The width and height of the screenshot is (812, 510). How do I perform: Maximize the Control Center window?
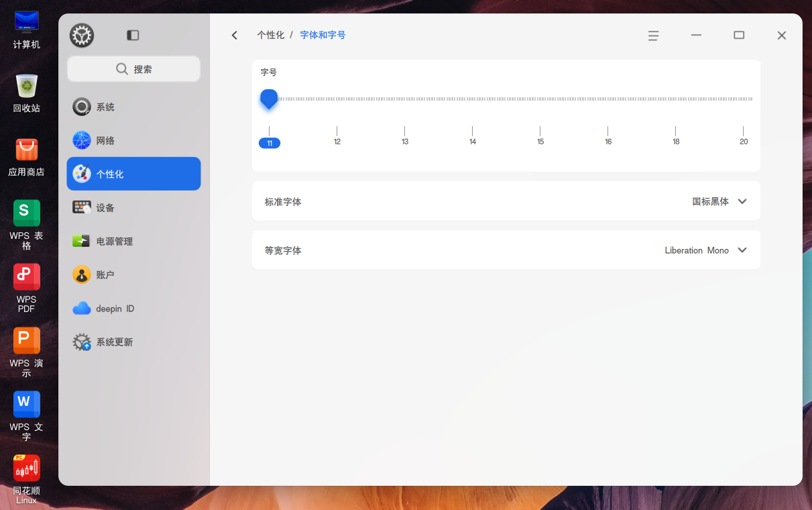(739, 35)
